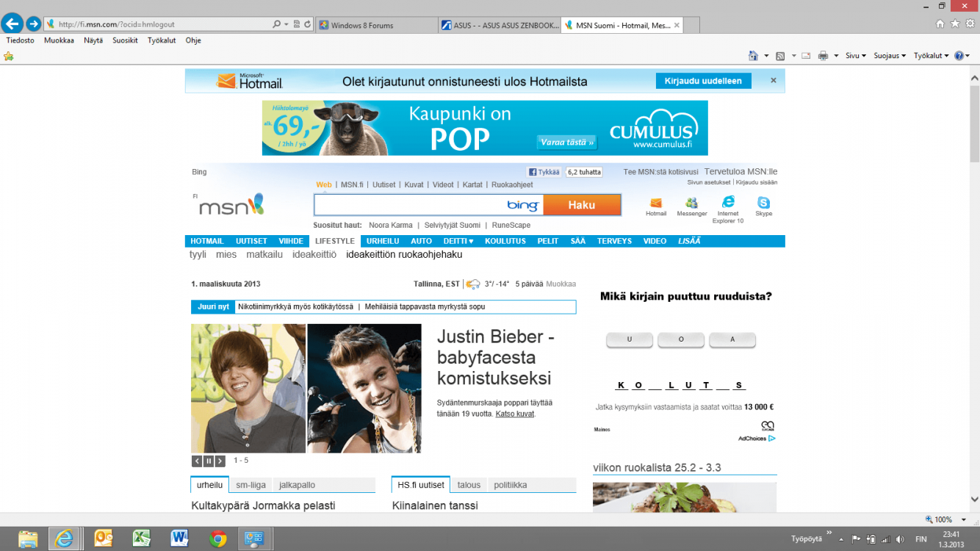Open the URHEILU navigation item
Viewport: 980px width, 551px height.
tap(383, 241)
